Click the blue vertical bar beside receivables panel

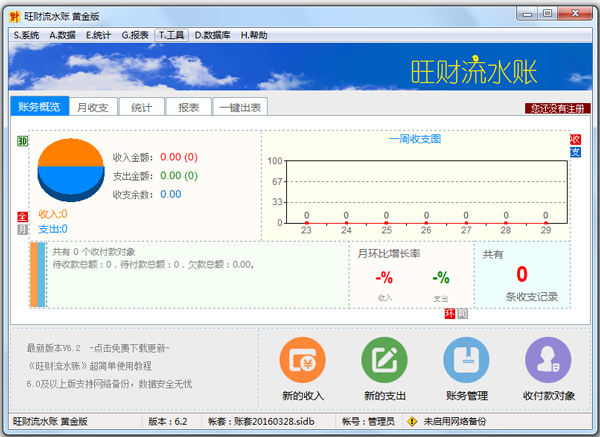tap(41, 275)
